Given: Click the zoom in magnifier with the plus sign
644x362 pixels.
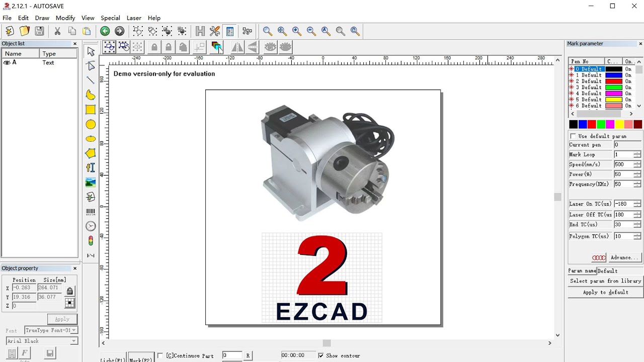Looking at the screenshot, I should [x=297, y=31].
